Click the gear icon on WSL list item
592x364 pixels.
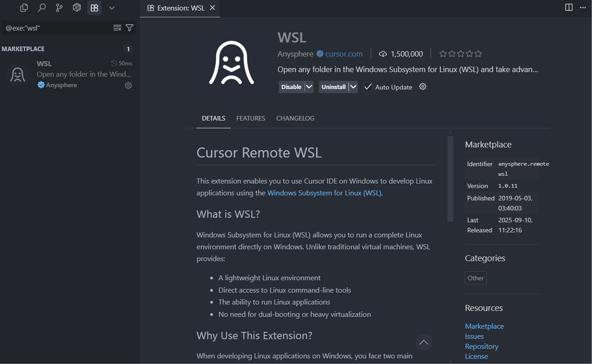(128, 86)
